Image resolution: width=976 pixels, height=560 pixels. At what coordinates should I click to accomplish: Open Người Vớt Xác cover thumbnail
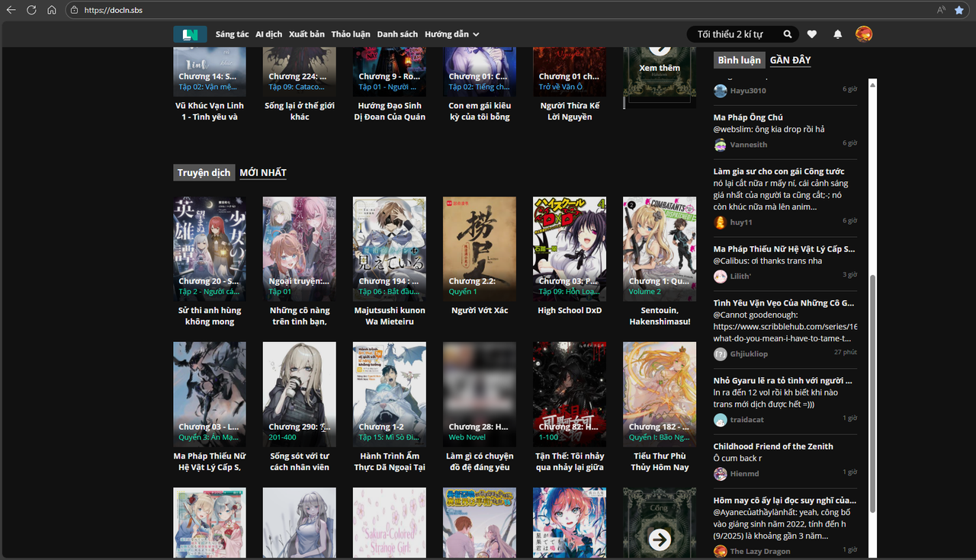pos(480,249)
